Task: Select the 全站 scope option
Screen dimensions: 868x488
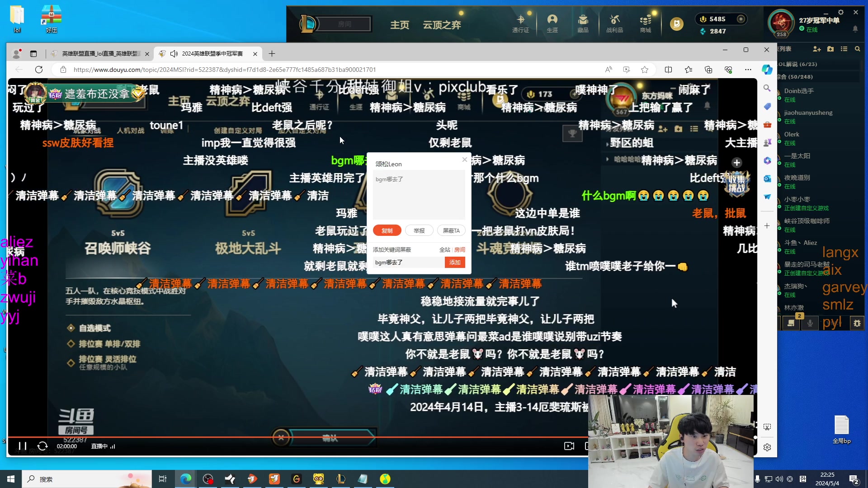Action: (444, 249)
